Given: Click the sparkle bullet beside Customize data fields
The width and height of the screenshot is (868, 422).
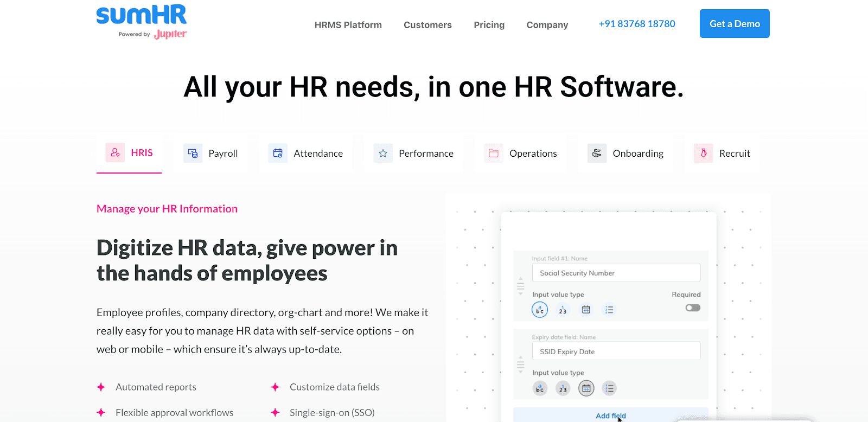Looking at the screenshot, I should [275, 387].
